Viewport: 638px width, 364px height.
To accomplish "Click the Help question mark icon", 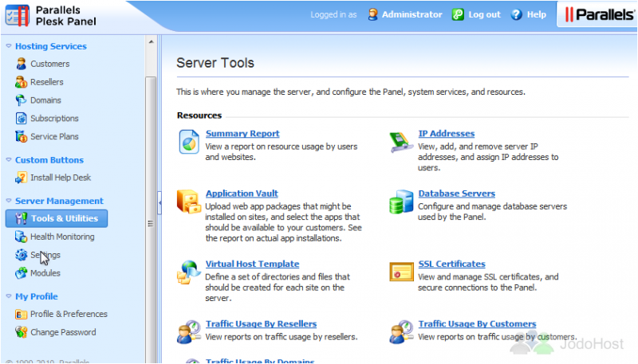I will (516, 14).
